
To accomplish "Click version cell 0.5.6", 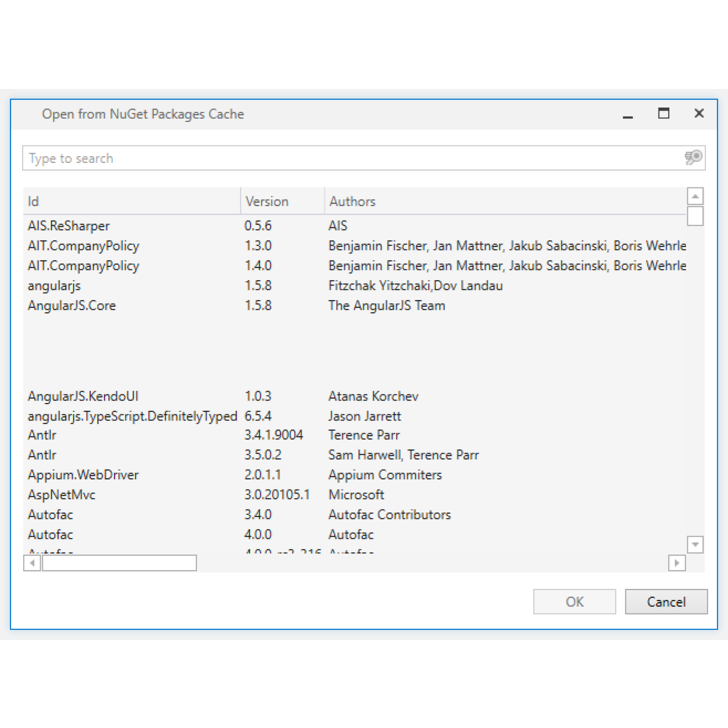I will (x=258, y=226).
